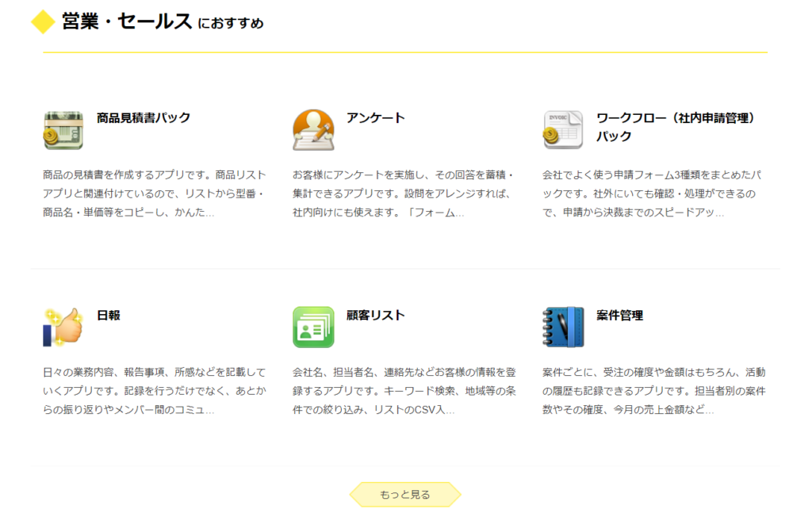Click the 顧客リスト green contact cards icon
812x517 pixels.
pos(314,325)
